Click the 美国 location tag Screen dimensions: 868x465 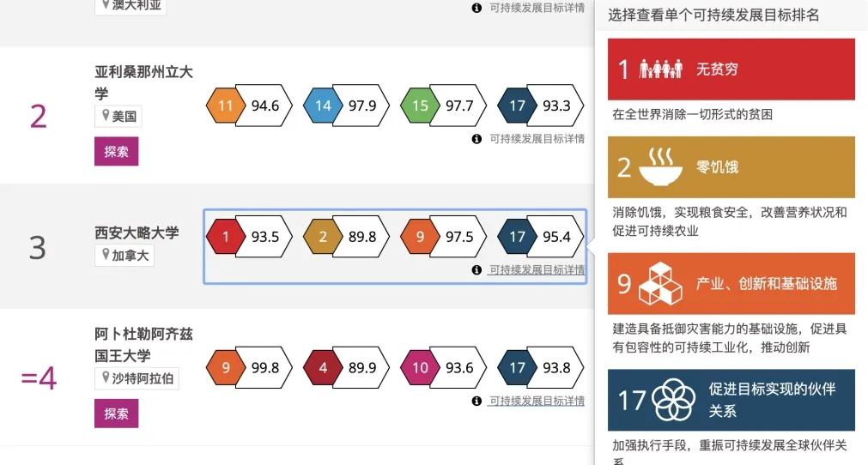click(118, 117)
